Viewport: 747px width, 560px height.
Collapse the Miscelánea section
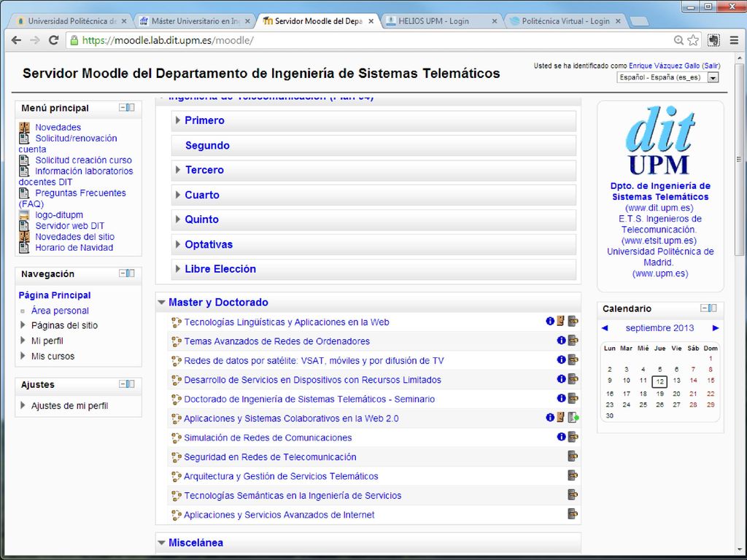pyautogui.click(x=161, y=542)
